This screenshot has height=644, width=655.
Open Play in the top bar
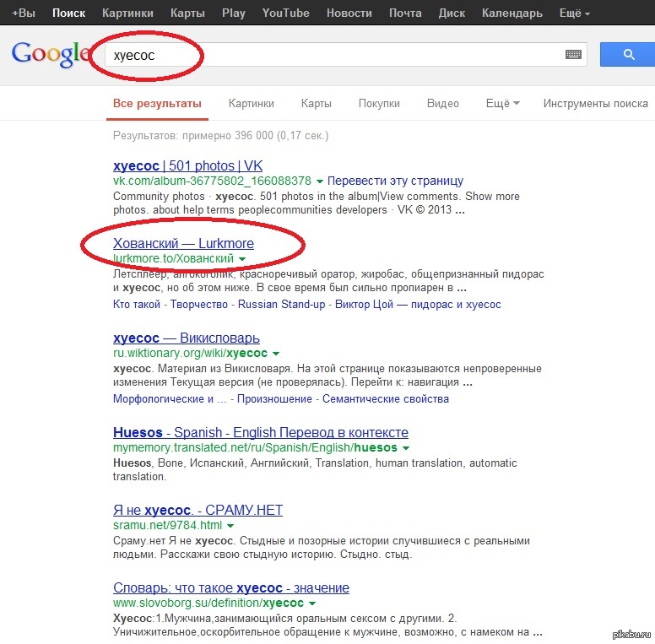coord(234,13)
